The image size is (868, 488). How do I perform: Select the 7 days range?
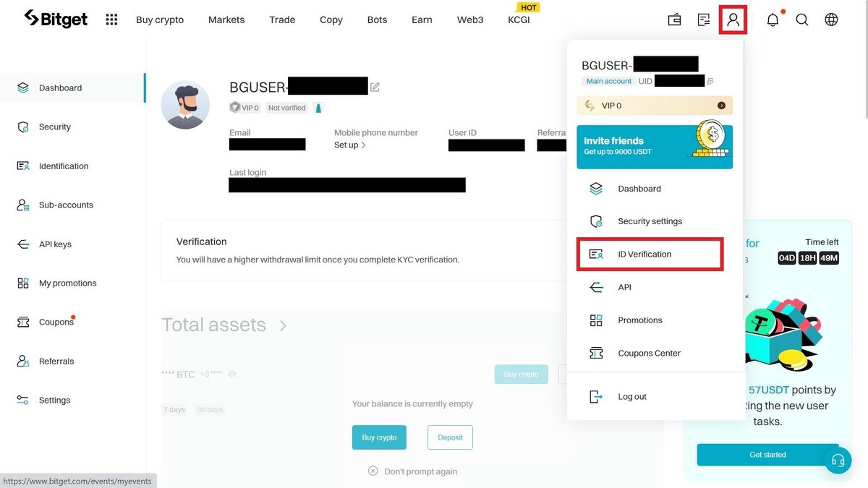pyautogui.click(x=173, y=409)
